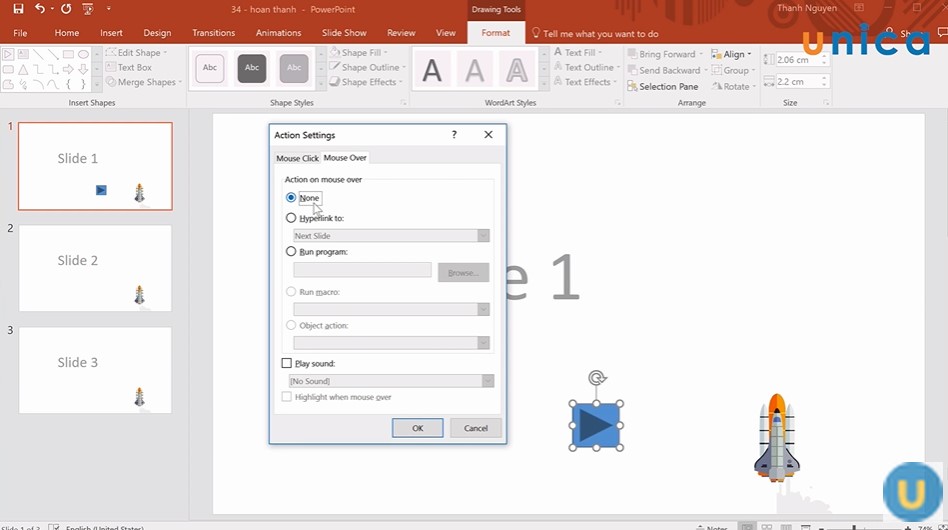Click Send Backward in the Arrange group

point(667,70)
